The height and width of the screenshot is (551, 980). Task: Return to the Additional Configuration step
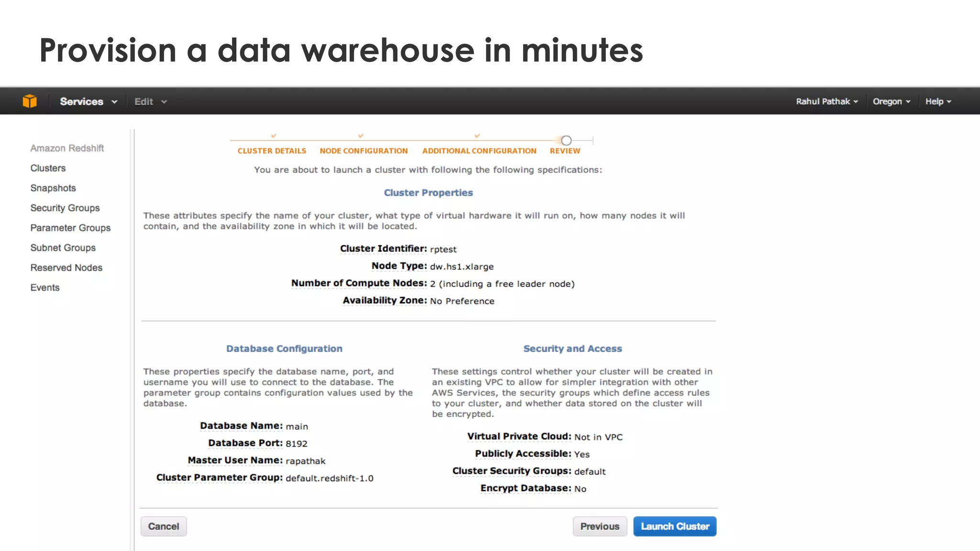pos(479,151)
